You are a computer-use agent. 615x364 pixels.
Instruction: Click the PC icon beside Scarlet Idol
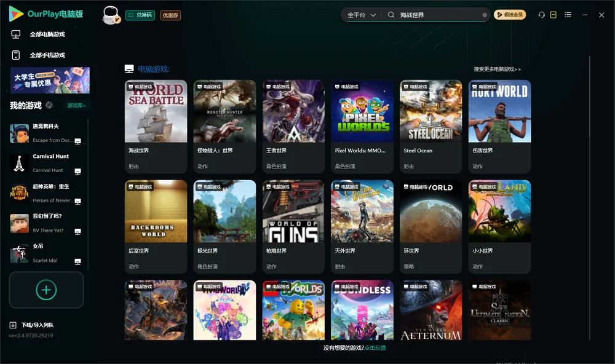click(77, 262)
